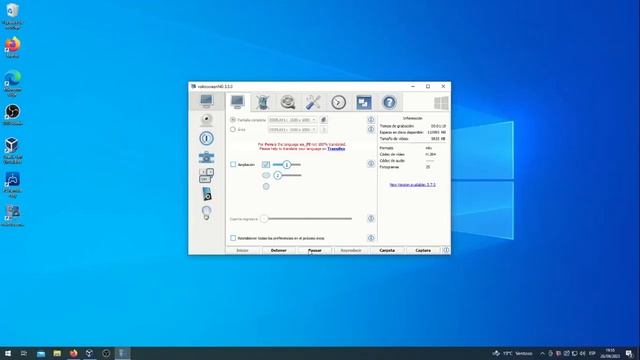The image size is (640, 360).
Task: Open the keyboard shortcuts section in the sidebar
Action: [x=207, y=176]
